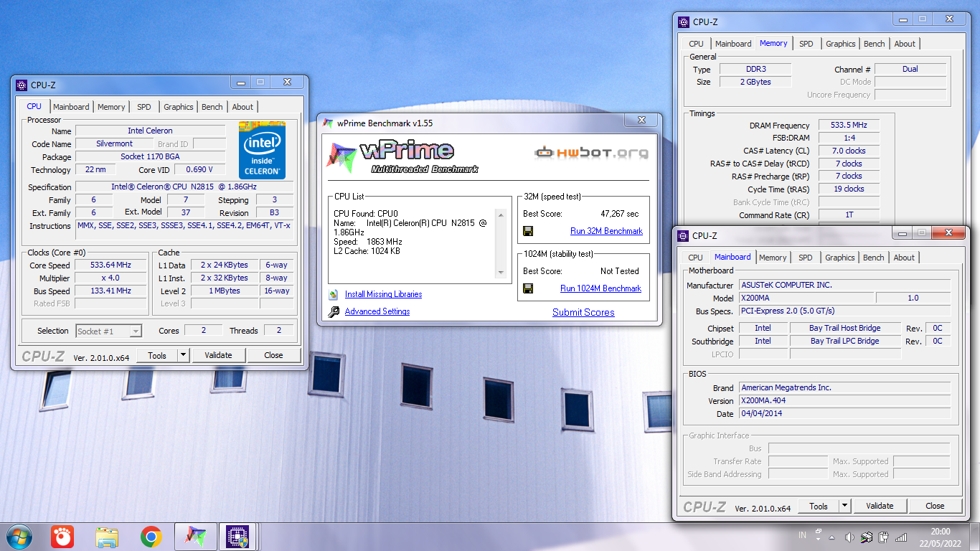This screenshot has width=980, height=551.
Task: Select Bench tab in the CPU-Z Mainboard window
Action: (x=874, y=258)
